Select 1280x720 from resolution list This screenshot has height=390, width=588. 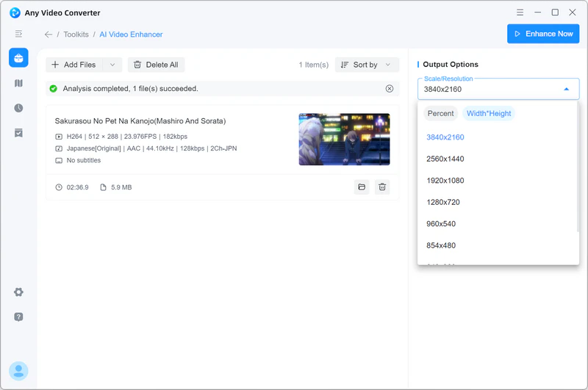[443, 202]
